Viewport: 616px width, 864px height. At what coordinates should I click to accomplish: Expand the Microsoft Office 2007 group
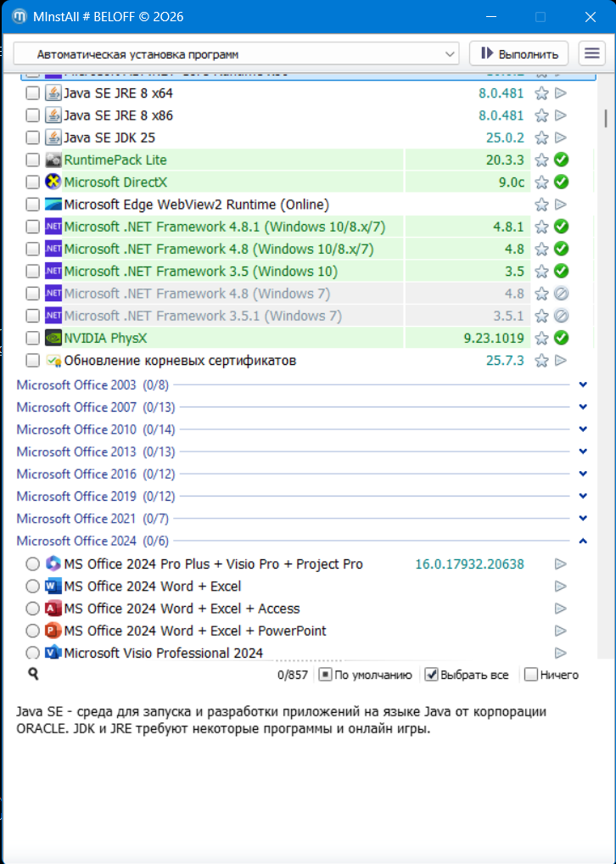584,407
